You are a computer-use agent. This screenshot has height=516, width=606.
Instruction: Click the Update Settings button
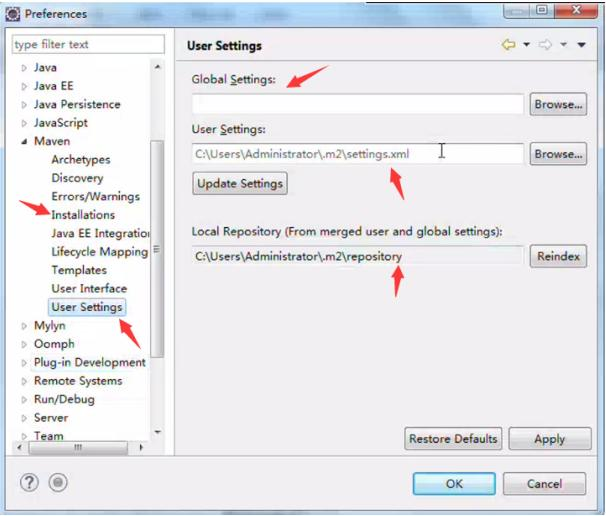click(240, 184)
